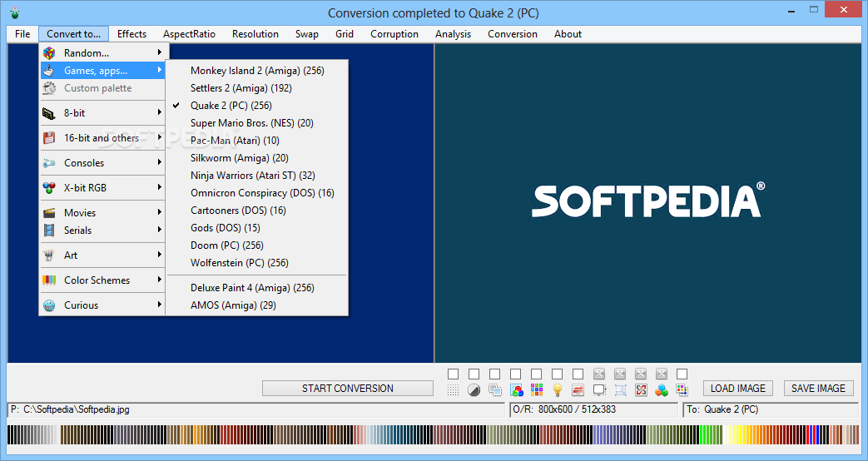Open the AspectRatio menu
Viewport: 868px width, 461px height.
pyautogui.click(x=189, y=34)
